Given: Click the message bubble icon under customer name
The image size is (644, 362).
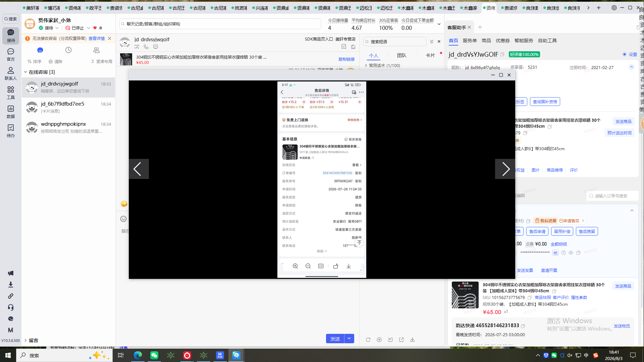Looking at the screenshot, I should (x=156, y=47).
